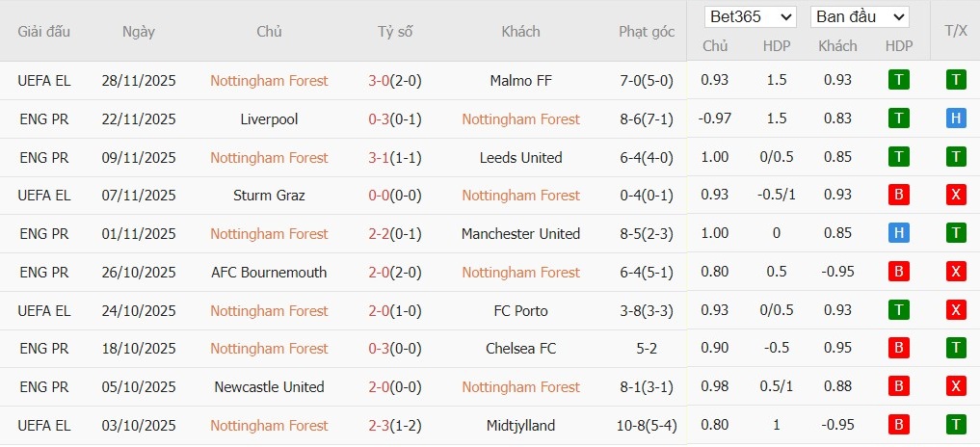Click blue H HDP badge in Manchester United row
This screenshot has width=980, height=447.
[x=898, y=234]
